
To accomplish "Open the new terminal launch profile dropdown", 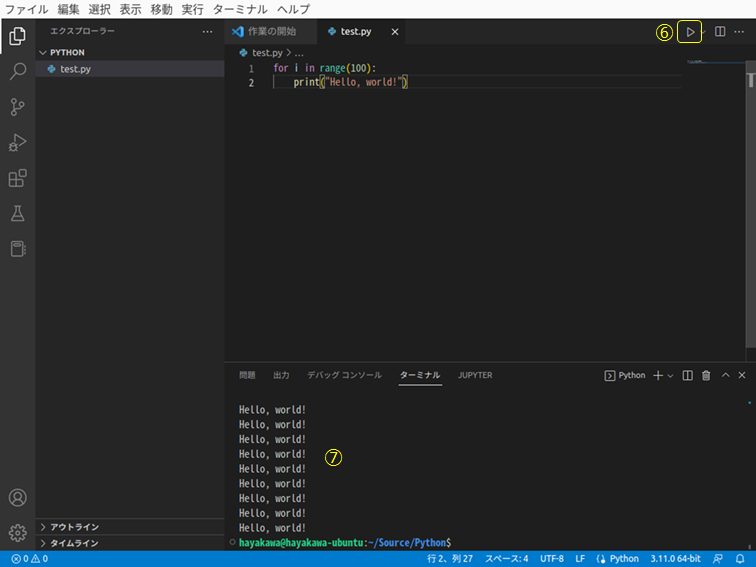I will click(x=671, y=375).
